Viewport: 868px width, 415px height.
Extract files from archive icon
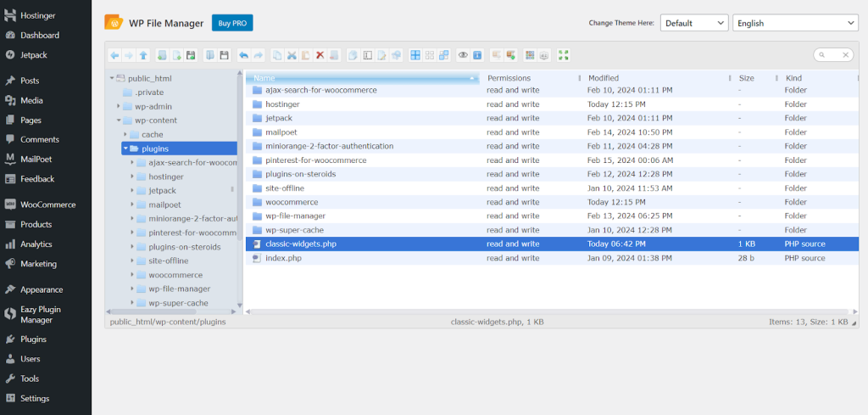[496, 55]
